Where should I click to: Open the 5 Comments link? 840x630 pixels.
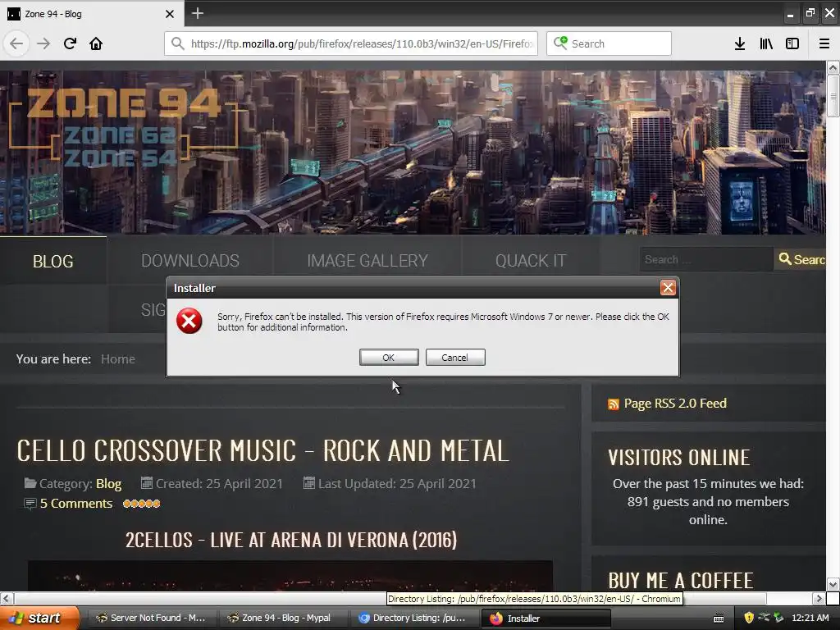point(76,504)
